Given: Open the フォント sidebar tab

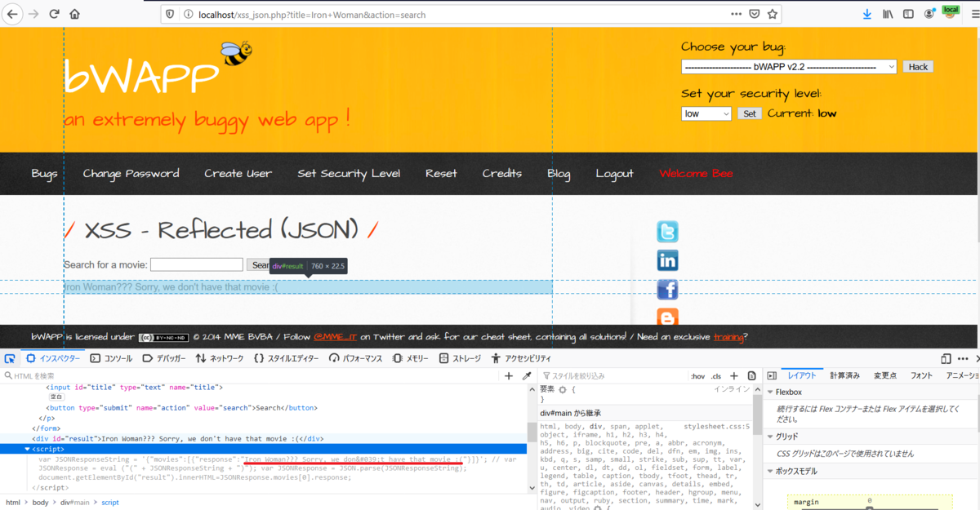Looking at the screenshot, I should (x=921, y=375).
